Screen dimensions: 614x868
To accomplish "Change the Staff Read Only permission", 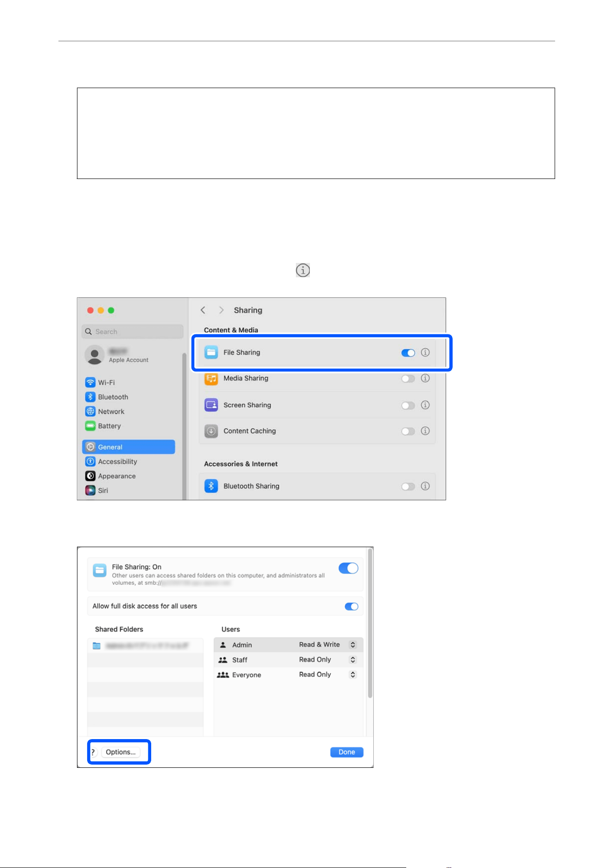I will point(353,659).
